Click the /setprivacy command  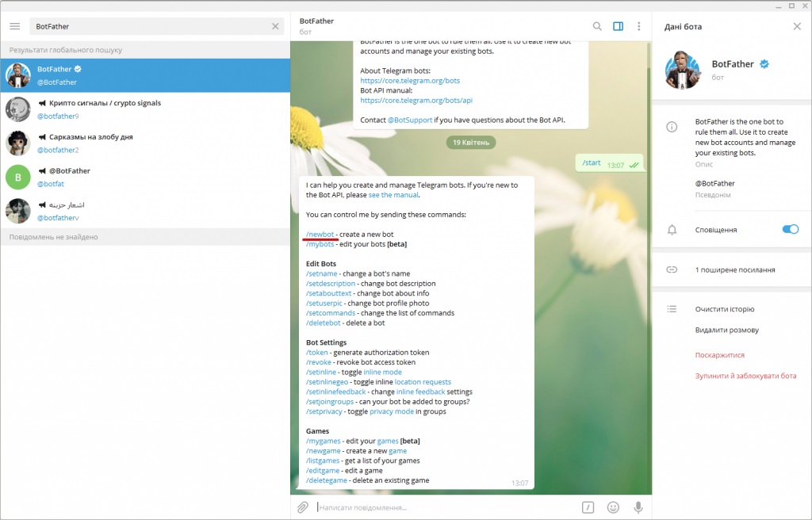coord(324,411)
